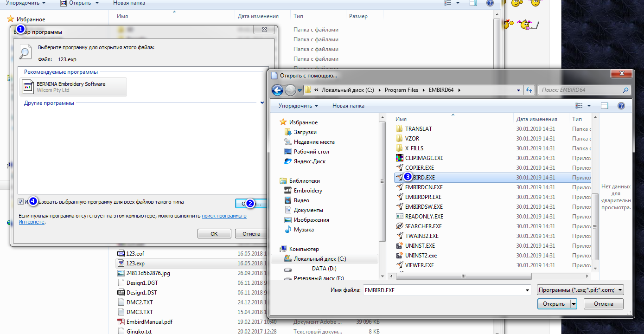Expand Другие программы section
This screenshot has height=334, width=644.
262,103
